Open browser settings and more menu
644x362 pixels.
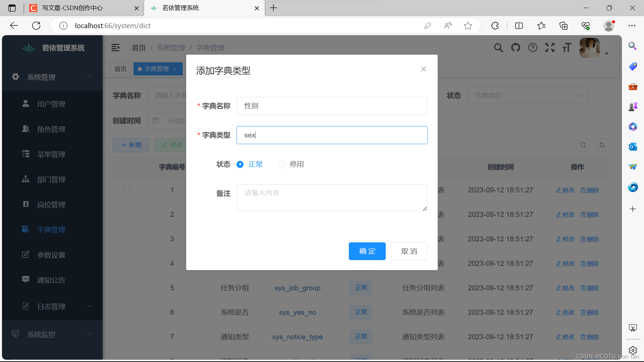click(632, 25)
